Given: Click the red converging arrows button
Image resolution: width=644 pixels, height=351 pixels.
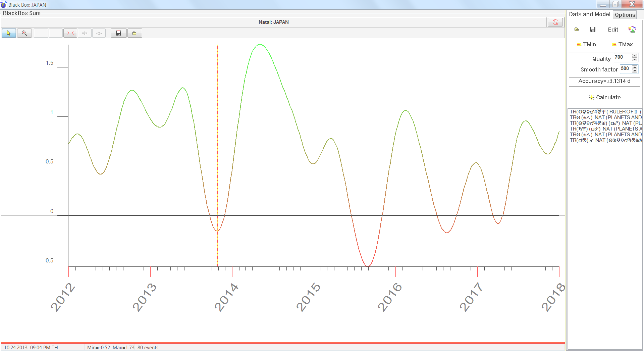Looking at the screenshot, I should [x=70, y=33].
